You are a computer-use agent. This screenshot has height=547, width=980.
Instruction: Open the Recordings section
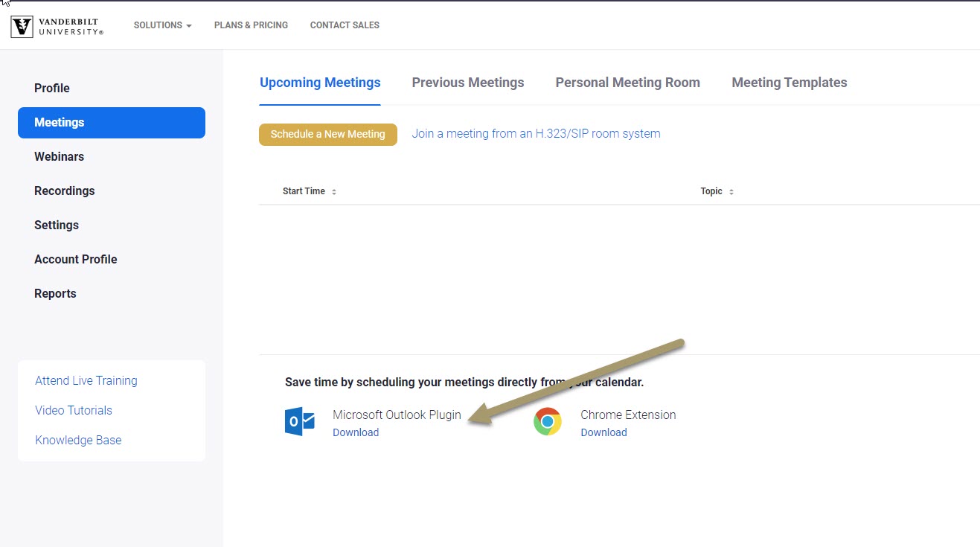65,191
